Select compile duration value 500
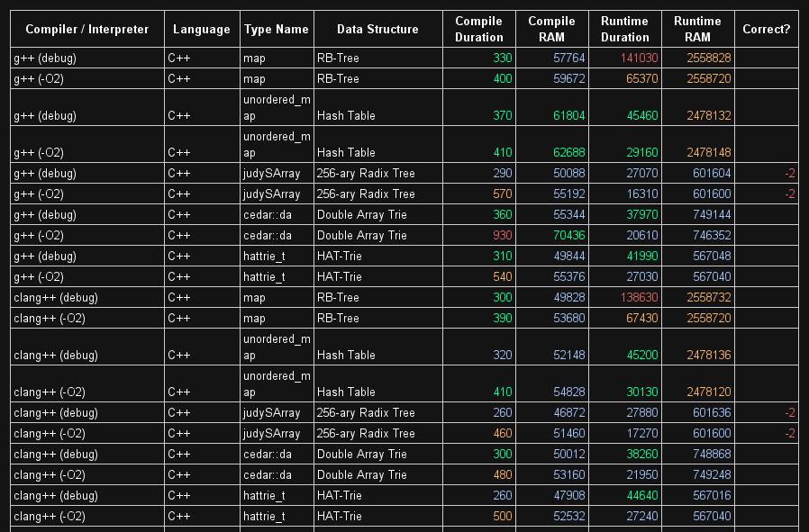This screenshot has width=809, height=532. click(503, 516)
